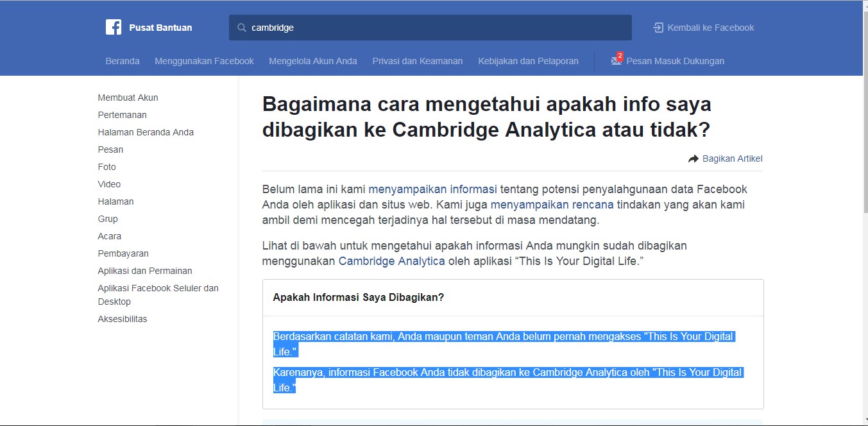Select Aplikasi Facebook Seluler dan Desktop
868x426 pixels.
pyautogui.click(x=158, y=294)
